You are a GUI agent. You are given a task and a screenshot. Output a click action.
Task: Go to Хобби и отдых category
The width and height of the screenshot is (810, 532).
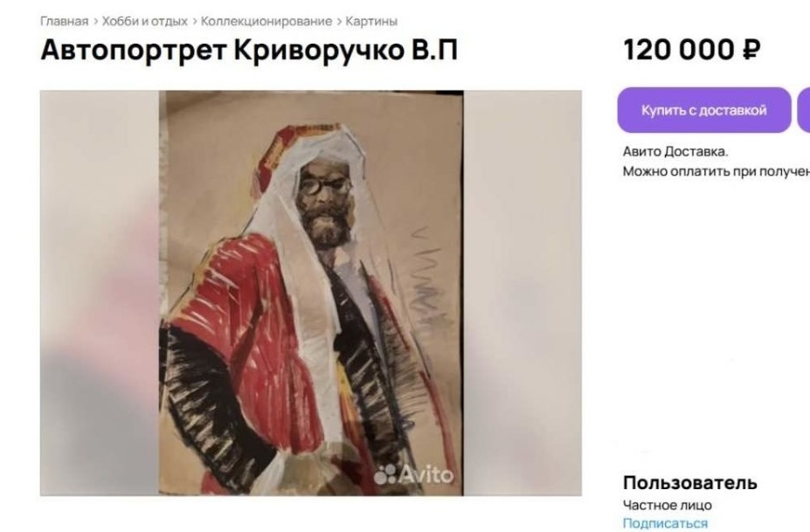click(x=145, y=22)
